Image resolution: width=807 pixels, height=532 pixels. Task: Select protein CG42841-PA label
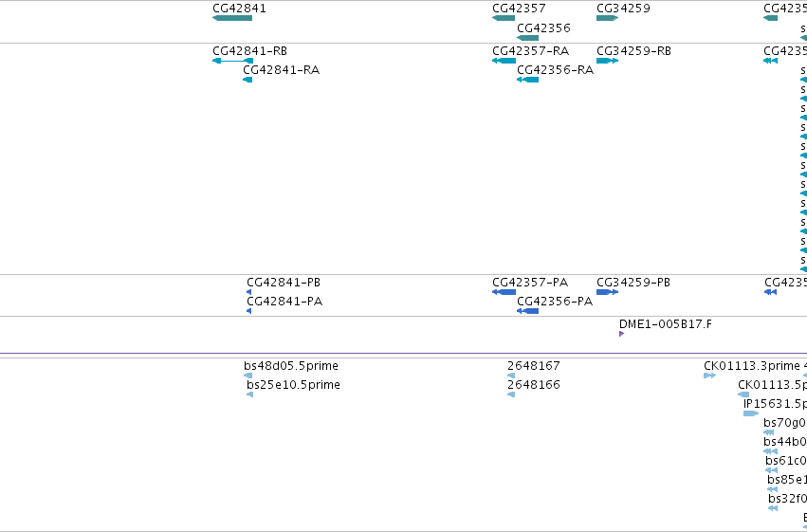click(x=284, y=302)
